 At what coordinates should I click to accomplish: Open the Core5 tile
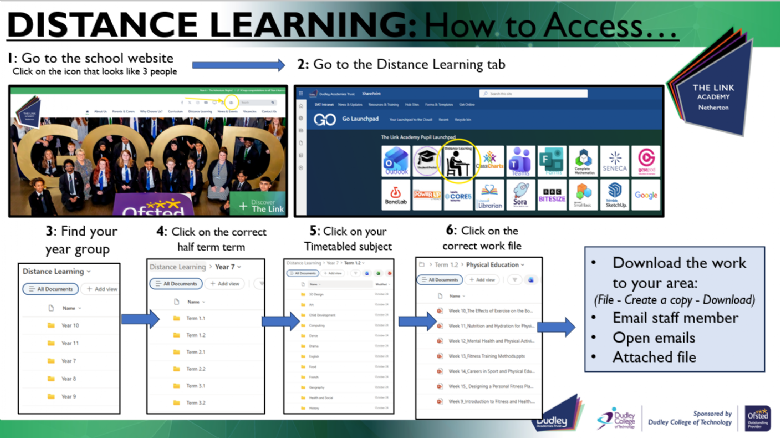(x=458, y=195)
